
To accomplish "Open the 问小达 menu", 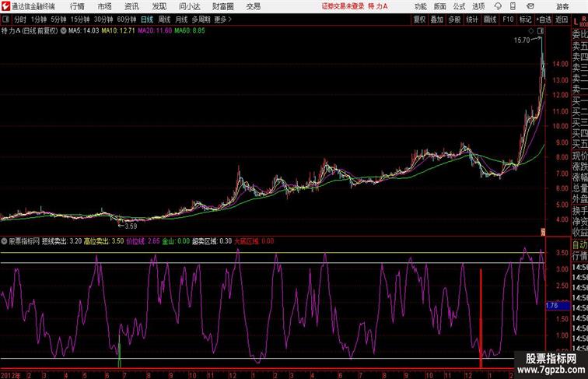I will (x=189, y=6).
